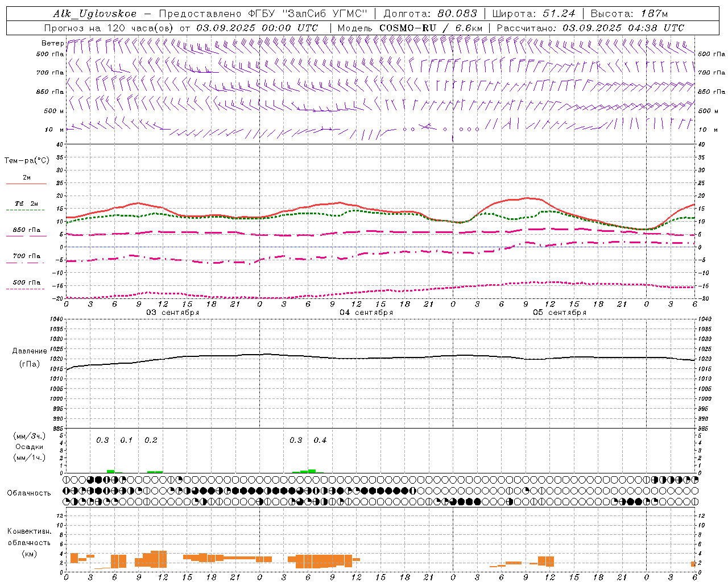Click the "Конвективн." convective cloud label
Image resolution: width=728 pixels, height=582 pixels.
(30, 531)
